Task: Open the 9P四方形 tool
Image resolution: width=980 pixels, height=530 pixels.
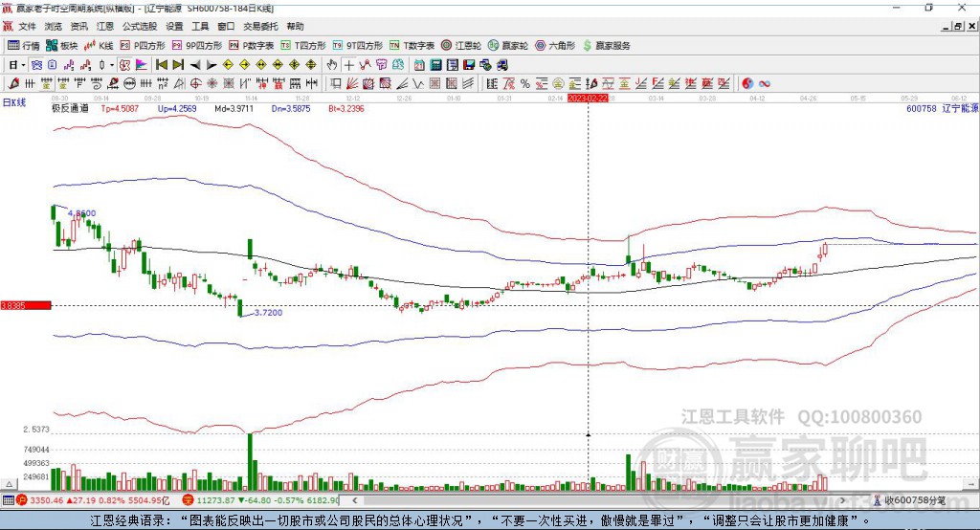Action: (x=197, y=46)
